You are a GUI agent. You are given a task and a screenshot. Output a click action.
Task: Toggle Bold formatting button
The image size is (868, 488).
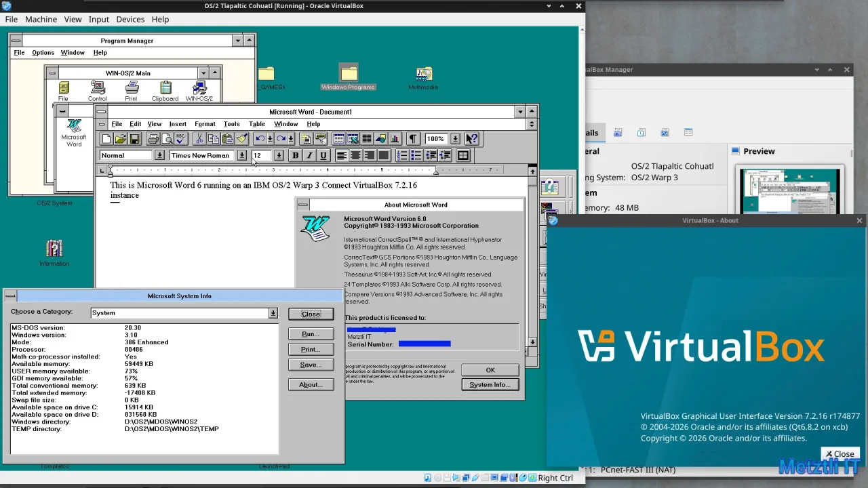point(295,155)
